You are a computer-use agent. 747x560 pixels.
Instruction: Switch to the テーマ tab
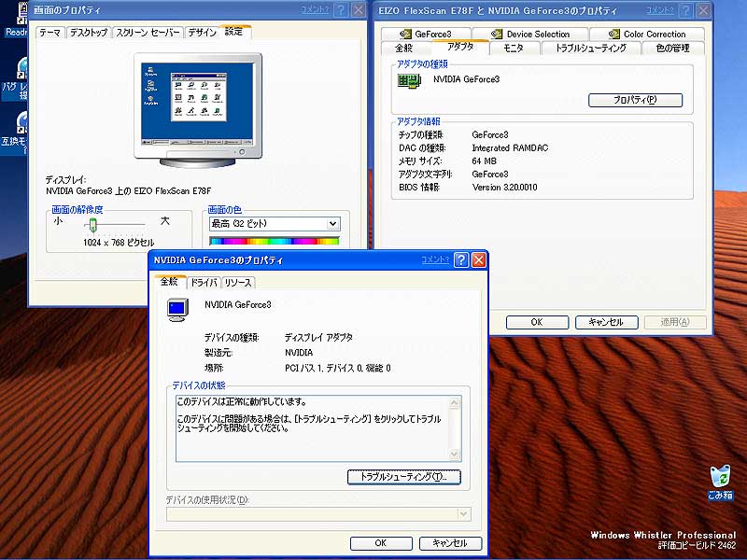(x=50, y=33)
